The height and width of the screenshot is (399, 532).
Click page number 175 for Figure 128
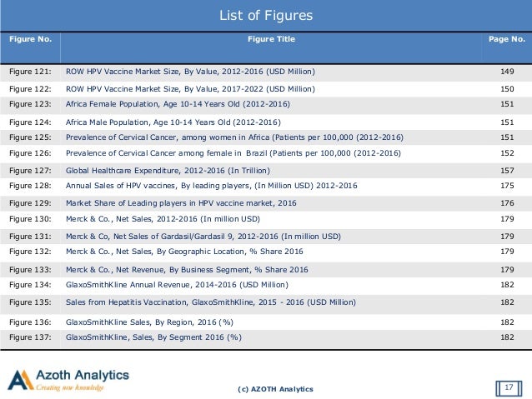pos(507,186)
